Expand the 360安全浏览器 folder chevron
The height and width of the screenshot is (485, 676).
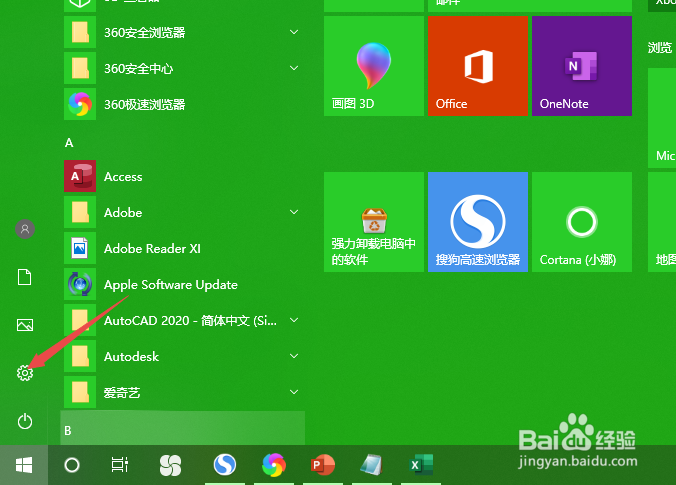click(x=294, y=32)
